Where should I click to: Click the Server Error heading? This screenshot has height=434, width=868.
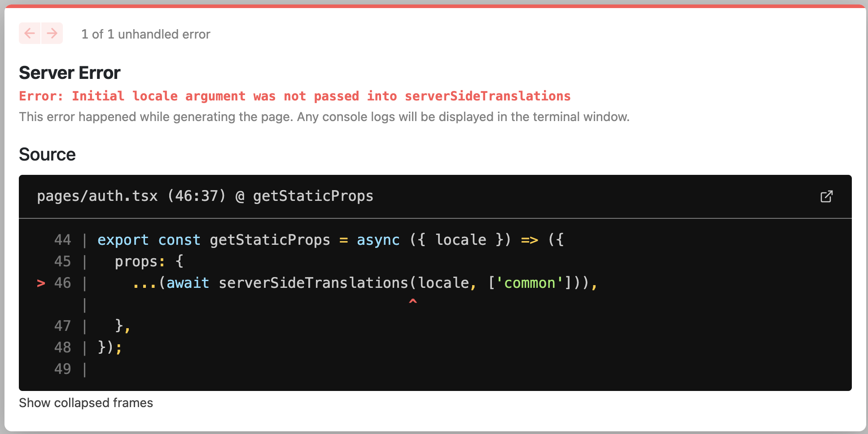coord(69,72)
